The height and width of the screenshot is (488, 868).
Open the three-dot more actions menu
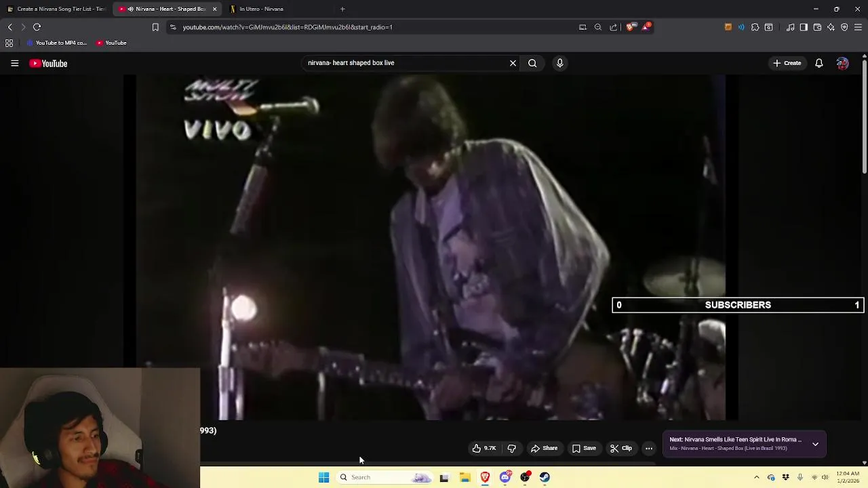click(x=649, y=448)
